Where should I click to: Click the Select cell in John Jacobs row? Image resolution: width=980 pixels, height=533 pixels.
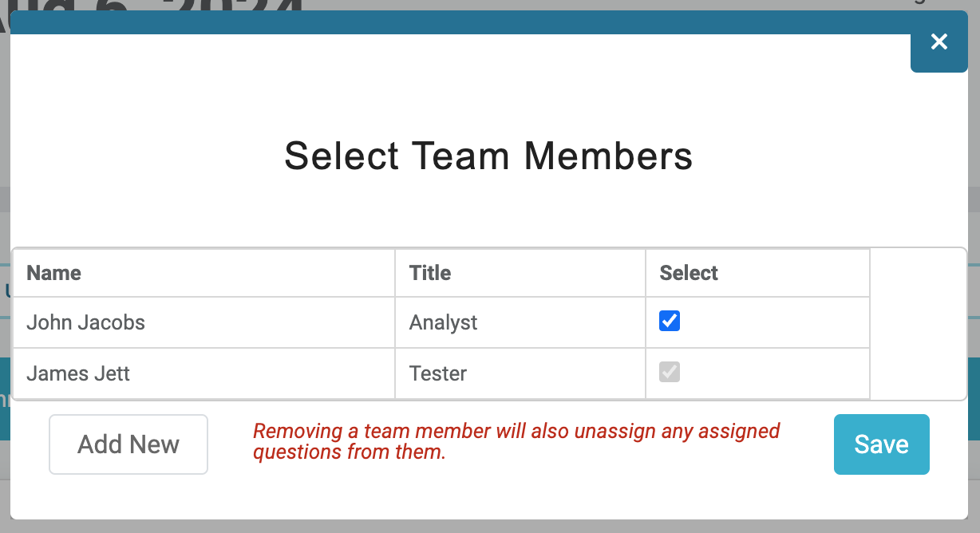point(757,322)
